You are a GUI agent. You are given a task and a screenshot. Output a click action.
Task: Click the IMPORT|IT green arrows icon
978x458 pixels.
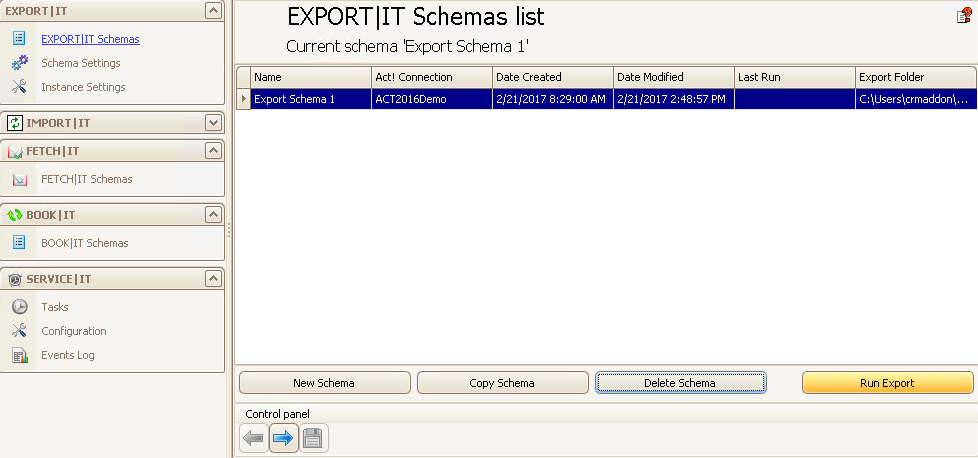[15, 123]
